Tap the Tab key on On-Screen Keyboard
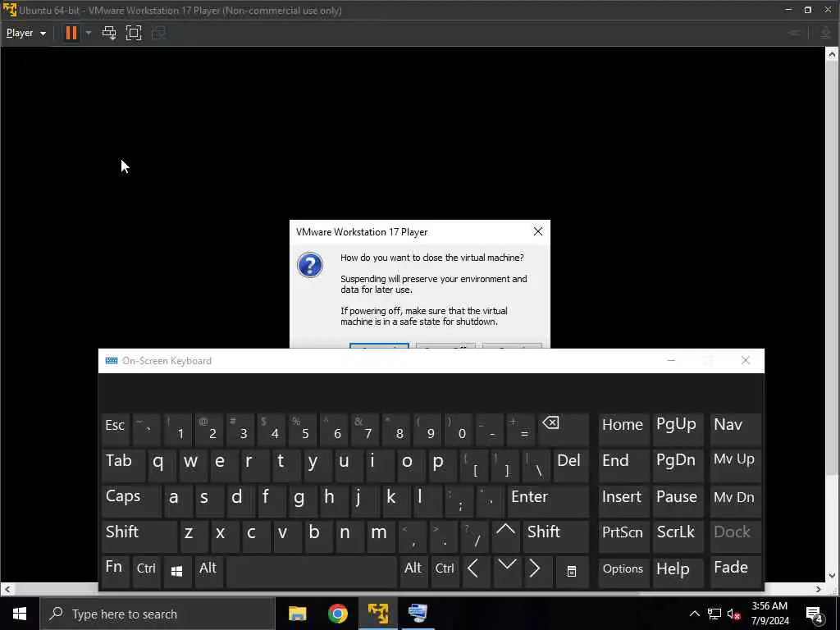The height and width of the screenshot is (630, 840). pyautogui.click(x=123, y=464)
